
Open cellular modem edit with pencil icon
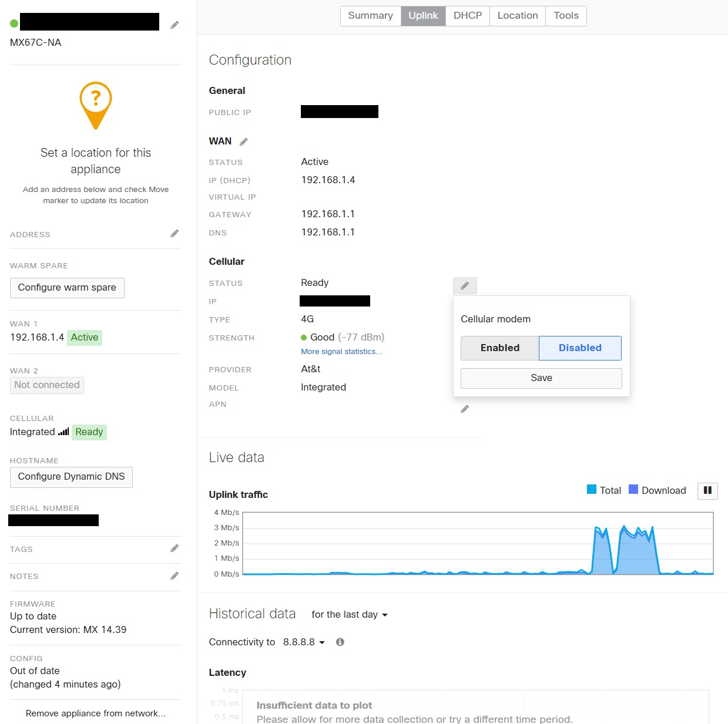(464, 285)
